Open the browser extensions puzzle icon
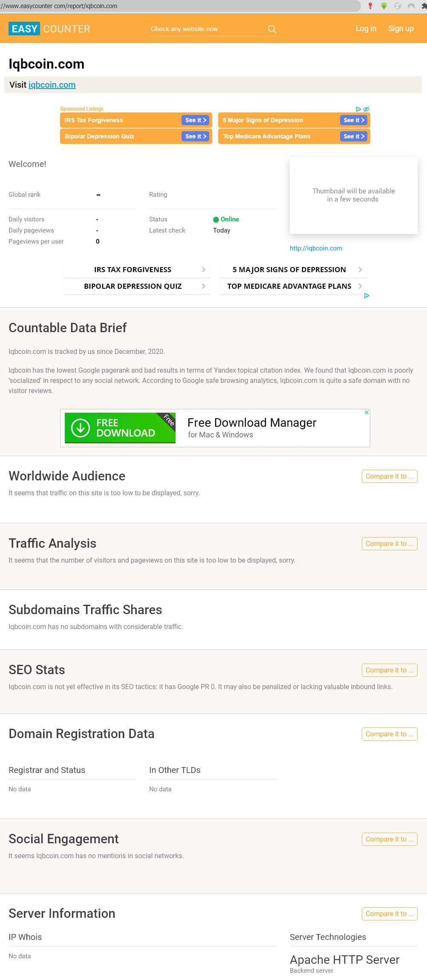The width and height of the screenshot is (427, 980). coord(424,6)
